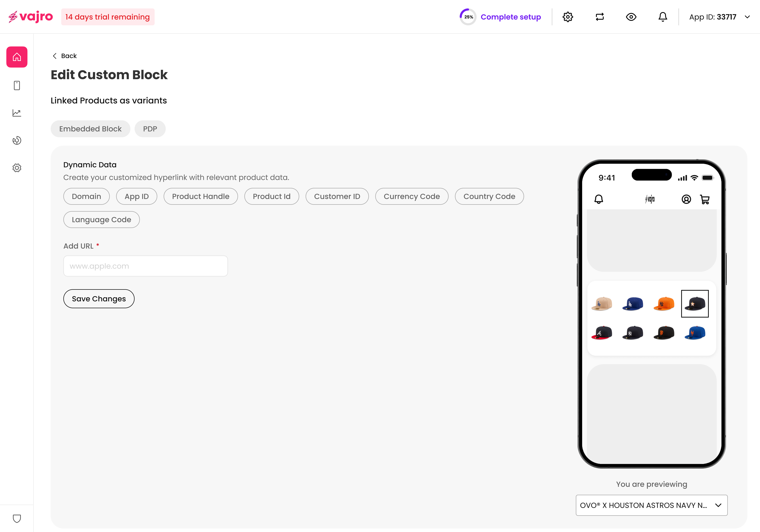The image size is (760, 532).
Task: Click the 25% Complete setup progress
Action: pyautogui.click(x=500, y=17)
